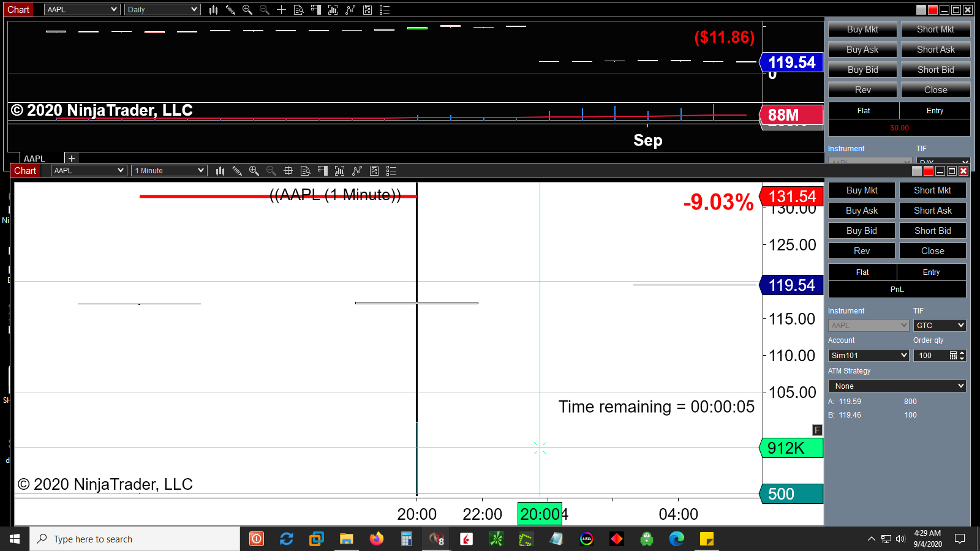Open bar type icon in upper Daily chart toolbar

pyautogui.click(x=213, y=10)
